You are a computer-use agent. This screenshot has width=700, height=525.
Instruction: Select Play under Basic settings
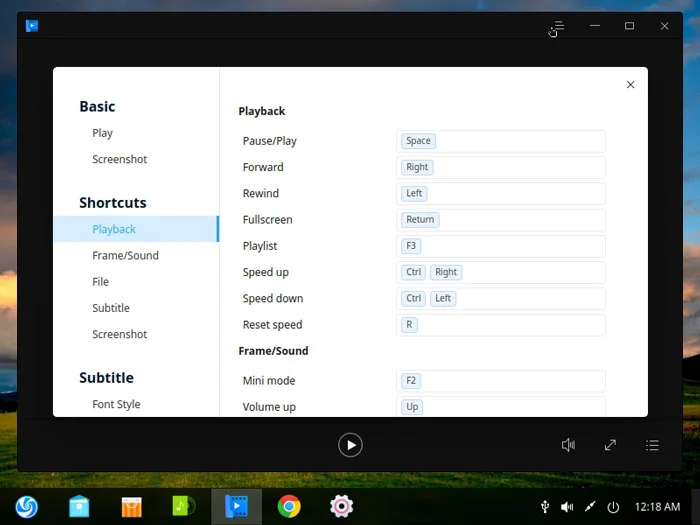coord(102,133)
